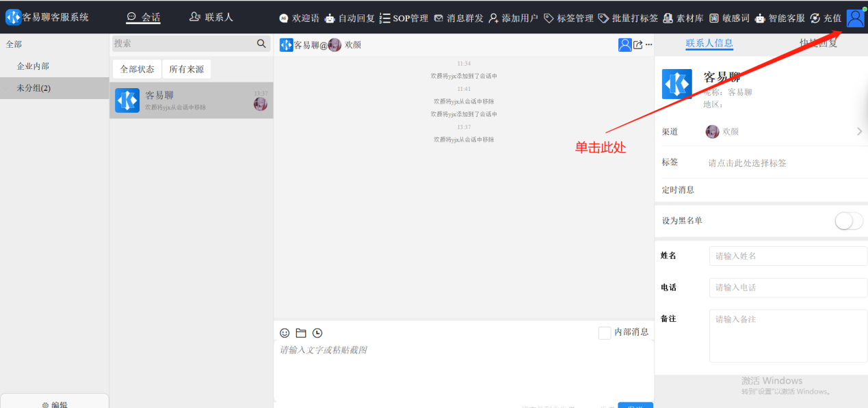Click the user profile avatar in the top-right corner
Image resolution: width=868 pixels, height=408 pixels.
point(855,18)
